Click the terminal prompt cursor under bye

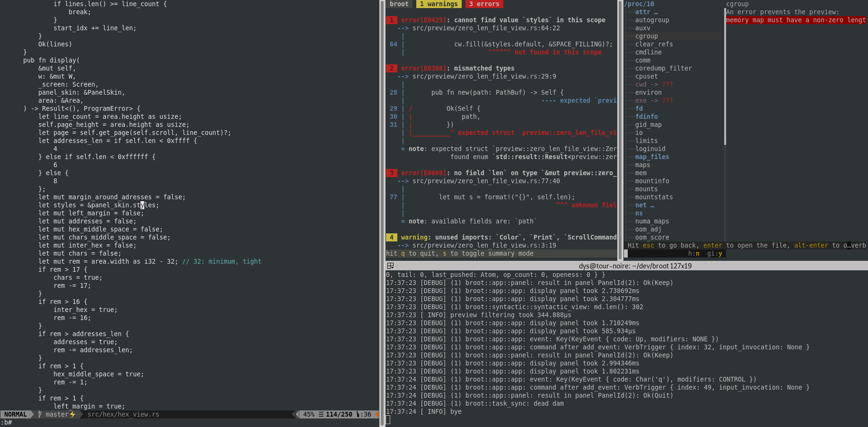click(x=388, y=419)
